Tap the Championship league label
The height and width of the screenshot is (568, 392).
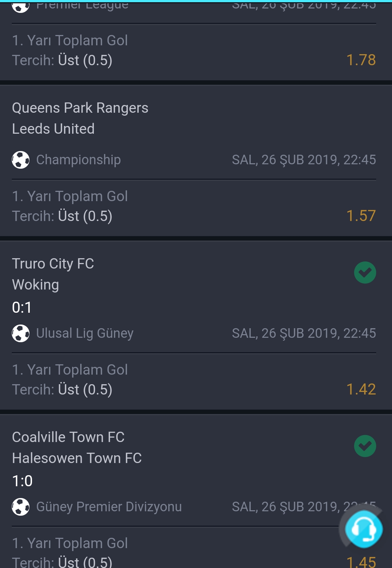tap(78, 160)
